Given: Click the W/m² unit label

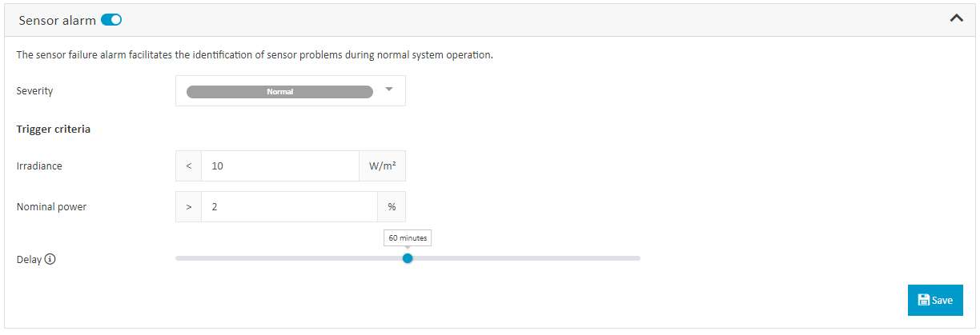Looking at the screenshot, I should pos(382,166).
